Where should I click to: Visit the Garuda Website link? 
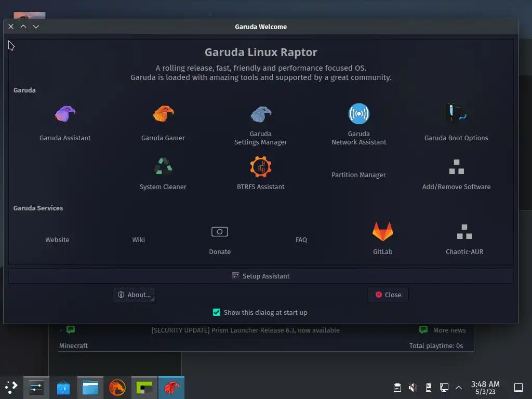(x=57, y=240)
